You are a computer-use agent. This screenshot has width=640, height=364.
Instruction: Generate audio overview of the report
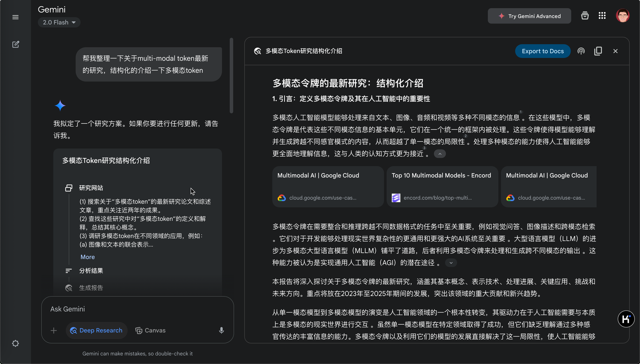(x=581, y=51)
